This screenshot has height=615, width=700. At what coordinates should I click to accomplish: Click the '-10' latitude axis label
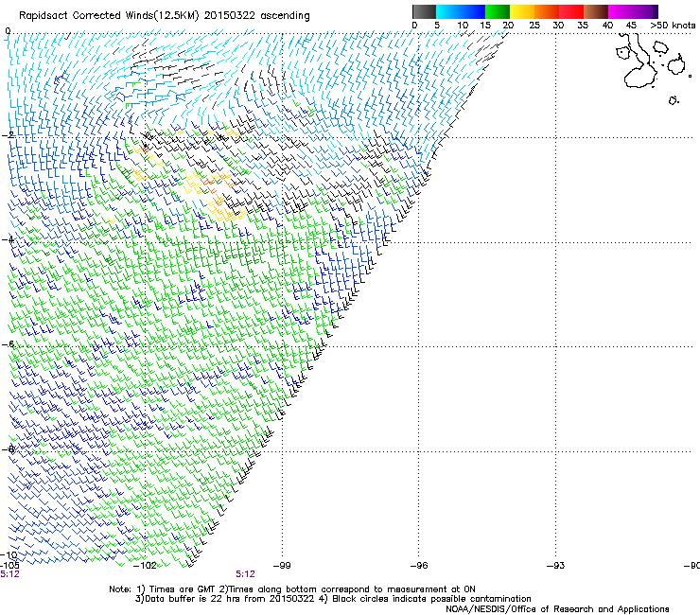[x=9, y=554]
